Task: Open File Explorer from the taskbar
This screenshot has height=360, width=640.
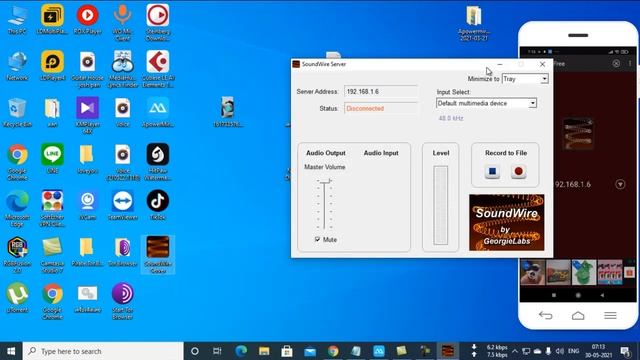Action: pyautogui.click(x=264, y=351)
